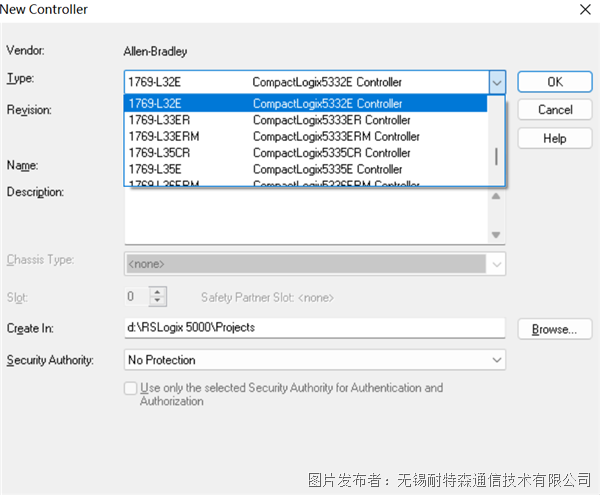Decrease the Slot number with down arrow
The height and width of the screenshot is (495, 600).
pyautogui.click(x=157, y=301)
